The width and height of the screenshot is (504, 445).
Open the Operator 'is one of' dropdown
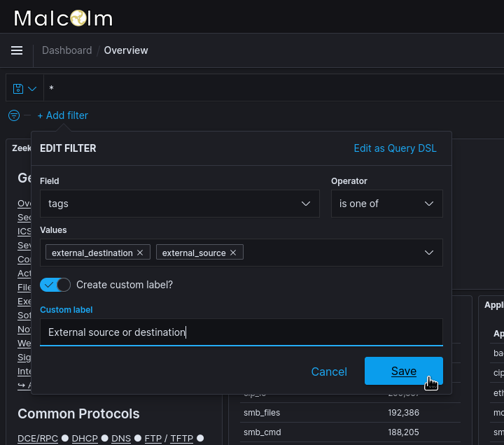point(387,204)
